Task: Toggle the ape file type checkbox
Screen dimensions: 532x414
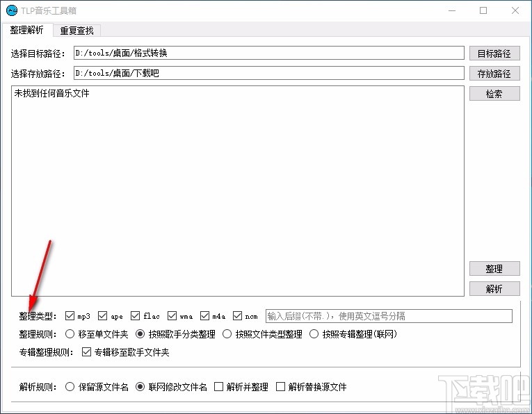Action: tap(102, 316)
